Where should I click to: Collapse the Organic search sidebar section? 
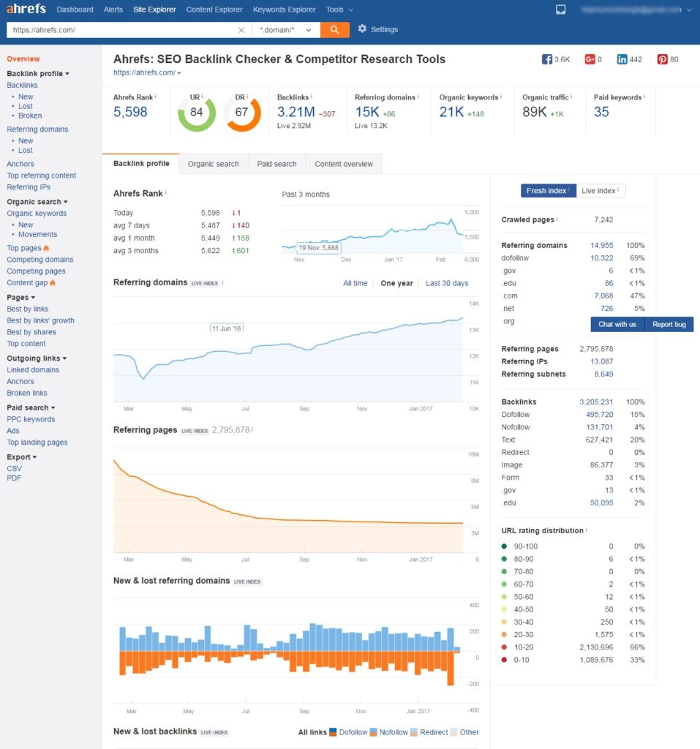pyautogui.click(x=37, y=202)
